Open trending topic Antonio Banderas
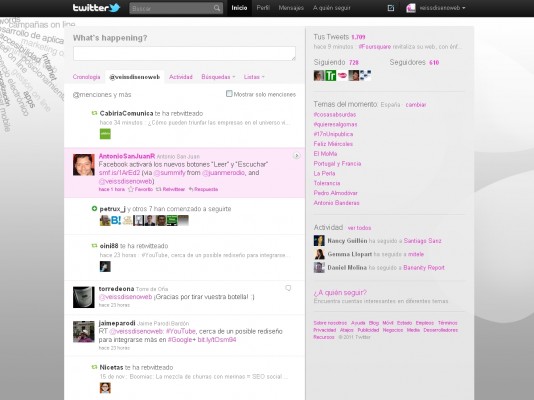This screenshot has width=534, height=400. click(x=336, y=203)
